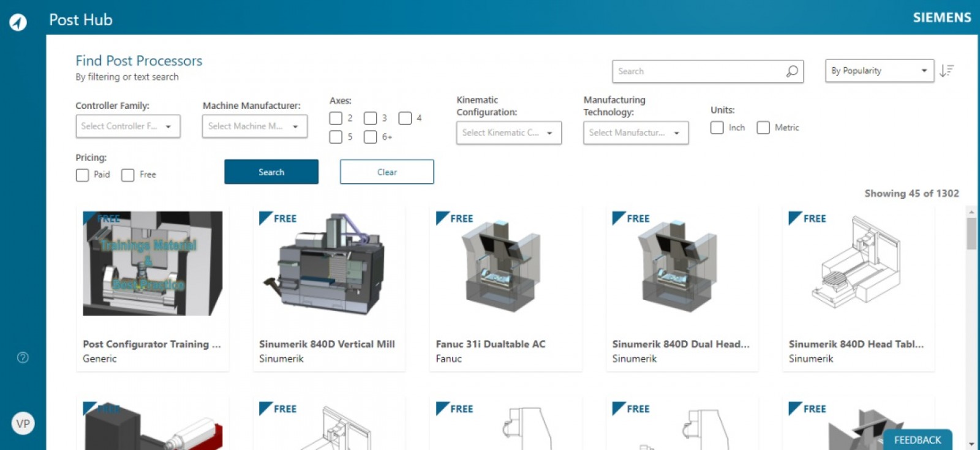Open the Machine Manufacturer dropdown

click(255, 126)
